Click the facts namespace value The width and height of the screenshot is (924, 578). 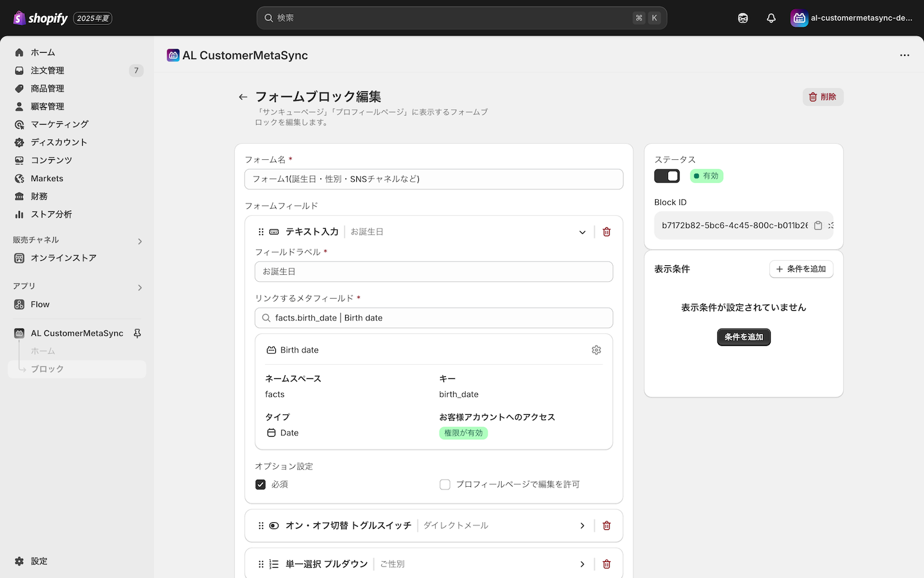pos(275,394)
